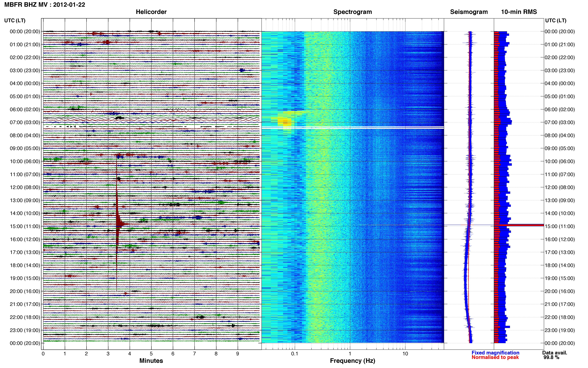
Task: Click left time label 02:00 (22:00)
Action: tap(25, 57)
